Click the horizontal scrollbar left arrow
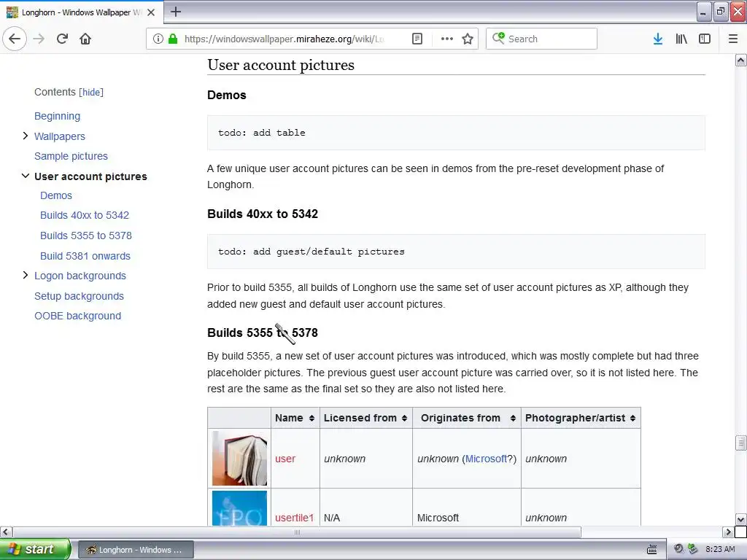Image resolution: width=747 pixels, height=560 pixels. pyautogui.click(x=6, y=532)
